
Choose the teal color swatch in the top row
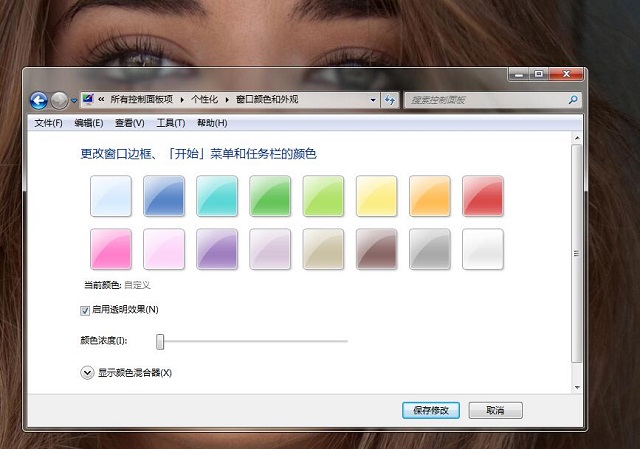tap(217, 196)
